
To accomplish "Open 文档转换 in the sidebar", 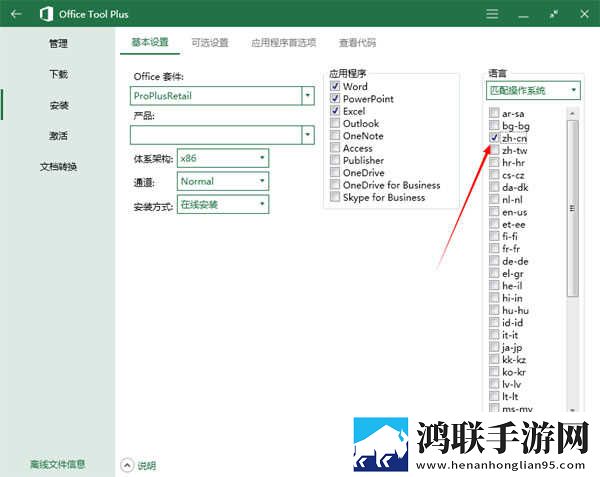I will pos(59,166).
